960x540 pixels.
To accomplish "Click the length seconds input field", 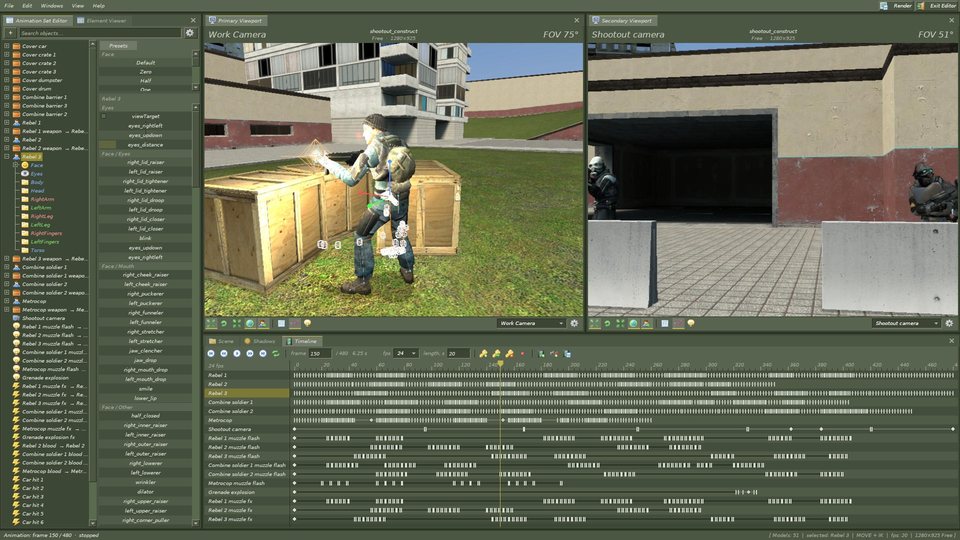I will point(458,353).
